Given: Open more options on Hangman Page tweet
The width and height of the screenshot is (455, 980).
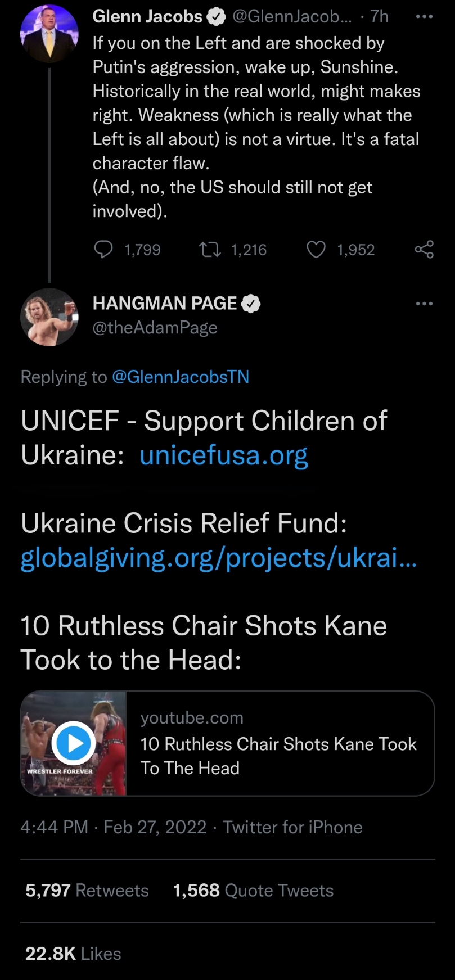Looking at the screenshot, I should (x=424, y=304).
